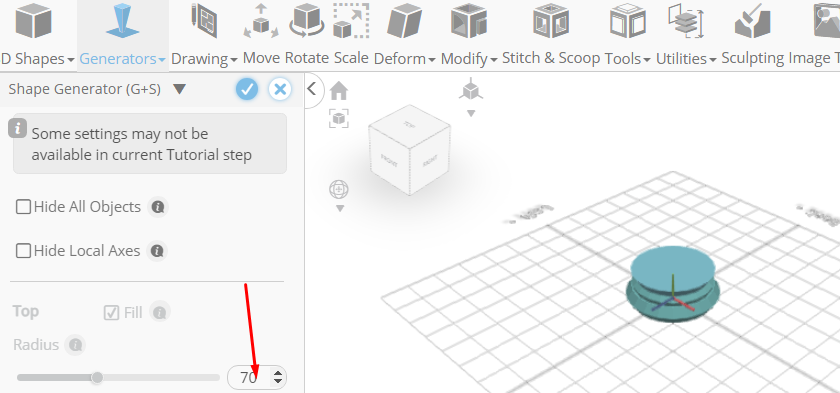Click the Generators menu label

pyautogui.click(x=118, y=58)
